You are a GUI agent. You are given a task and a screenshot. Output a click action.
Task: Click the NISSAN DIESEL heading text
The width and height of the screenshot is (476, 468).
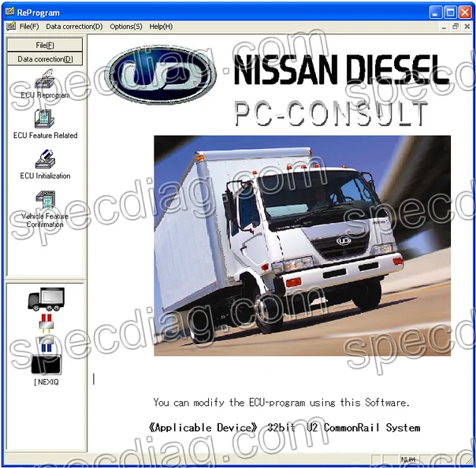click(341, 70)
